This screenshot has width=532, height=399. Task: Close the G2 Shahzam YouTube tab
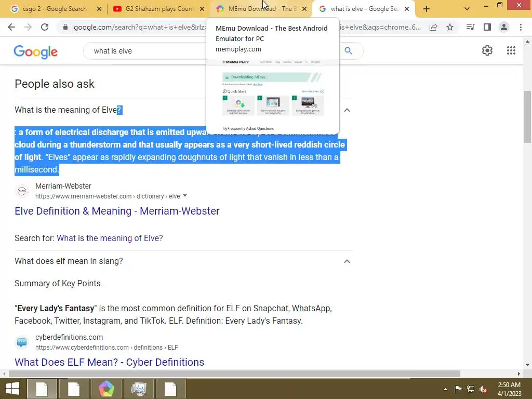(x=202, y=9)
